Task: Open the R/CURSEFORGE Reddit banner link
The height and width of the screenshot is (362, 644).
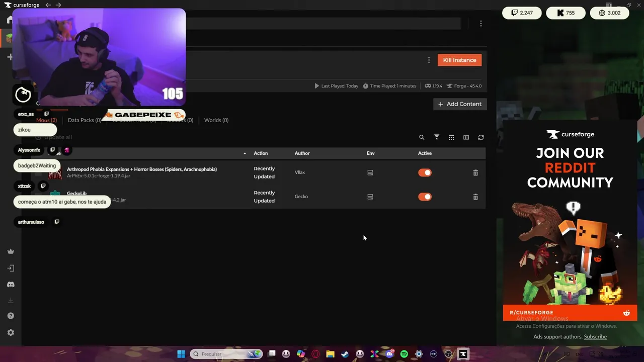Action: pyautogui.click(x=570, y=313)
